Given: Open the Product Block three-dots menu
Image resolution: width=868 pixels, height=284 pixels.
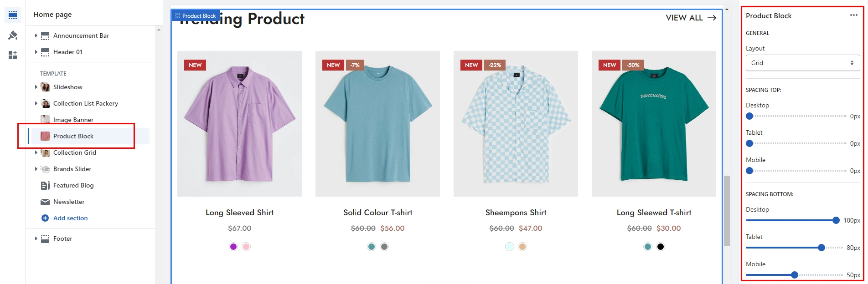Looking at the screenshot, I should (x=853, y=15).
